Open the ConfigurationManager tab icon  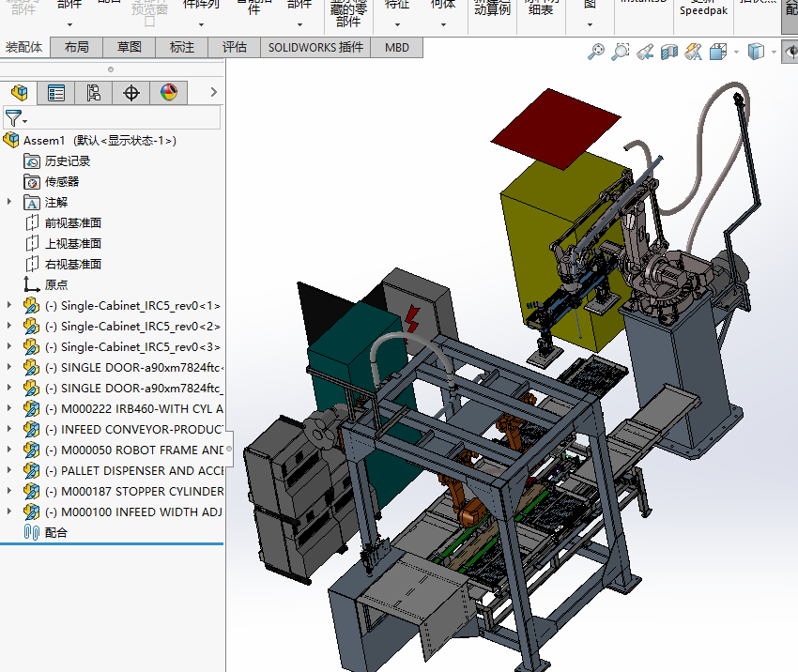[93, 92]
